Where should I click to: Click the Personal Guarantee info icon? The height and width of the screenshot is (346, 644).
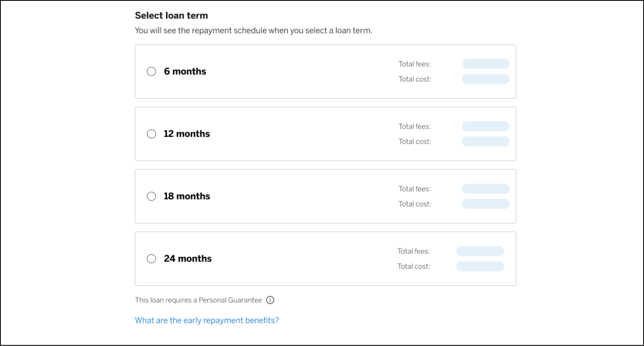(270, 300)
